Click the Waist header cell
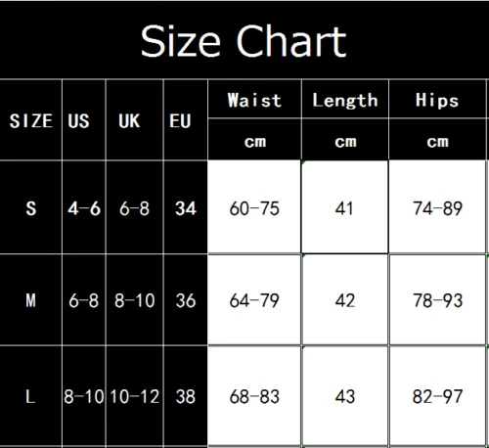The image size is (489, 448). pyautogui.click(x=254, y=100)
